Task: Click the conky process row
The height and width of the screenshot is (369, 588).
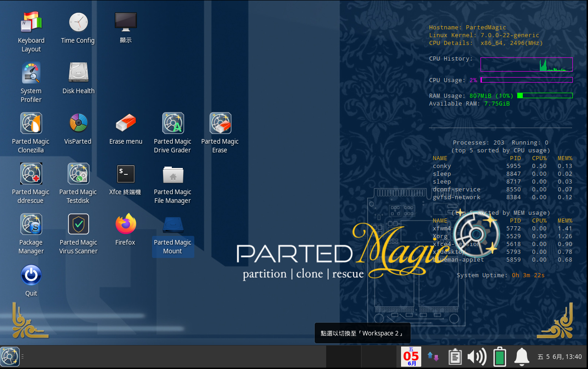Action: [x=503, y=166]
